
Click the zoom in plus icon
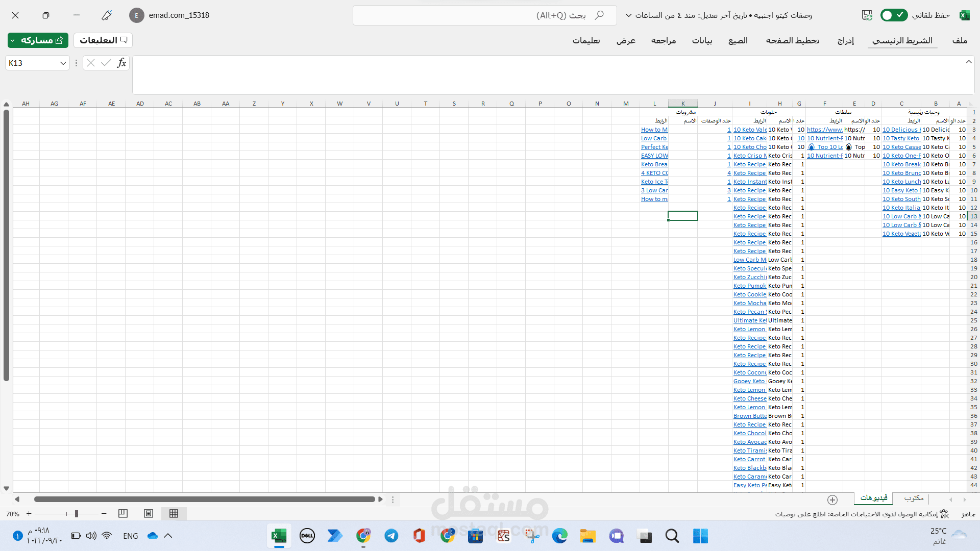coord(29,514)
